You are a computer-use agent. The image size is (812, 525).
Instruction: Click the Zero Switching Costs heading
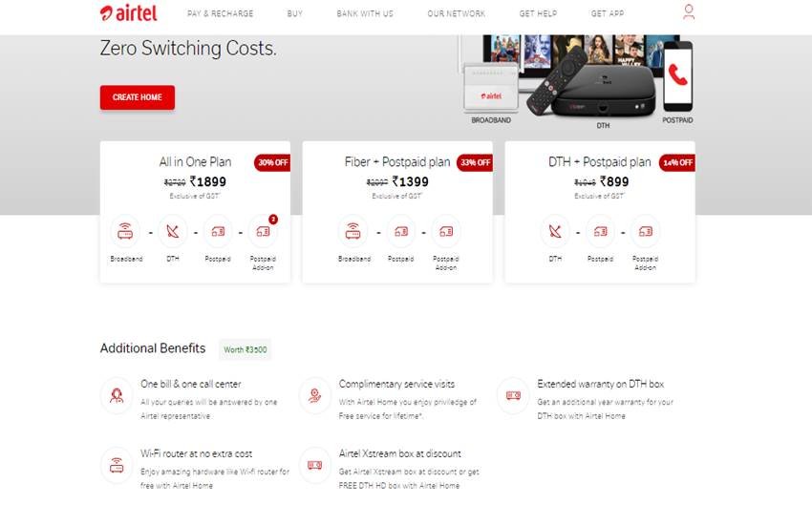point(188,48)
